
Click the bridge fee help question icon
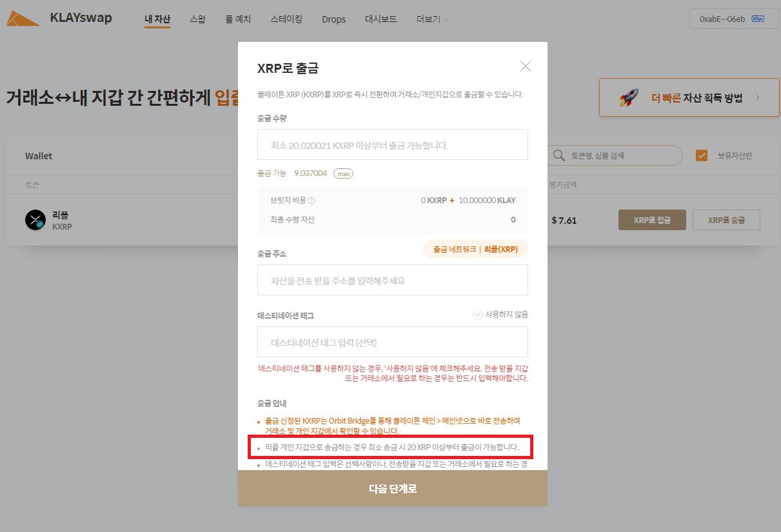coord(311,201)
